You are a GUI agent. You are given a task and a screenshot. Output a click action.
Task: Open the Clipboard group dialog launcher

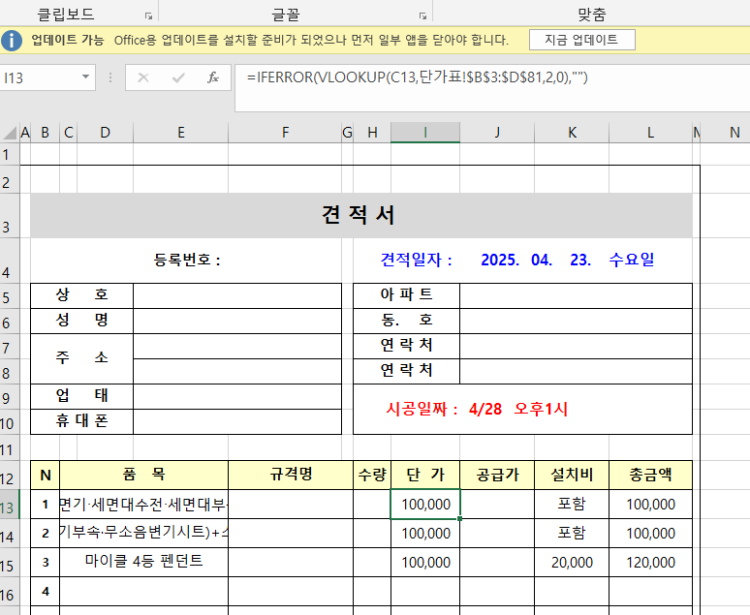[x=148, y=16]
